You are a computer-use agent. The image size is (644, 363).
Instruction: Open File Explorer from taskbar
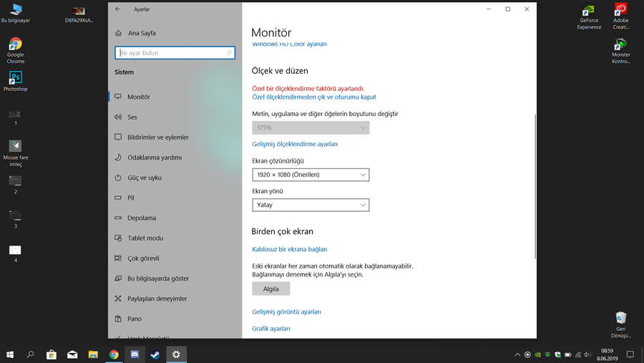point(93,354)
